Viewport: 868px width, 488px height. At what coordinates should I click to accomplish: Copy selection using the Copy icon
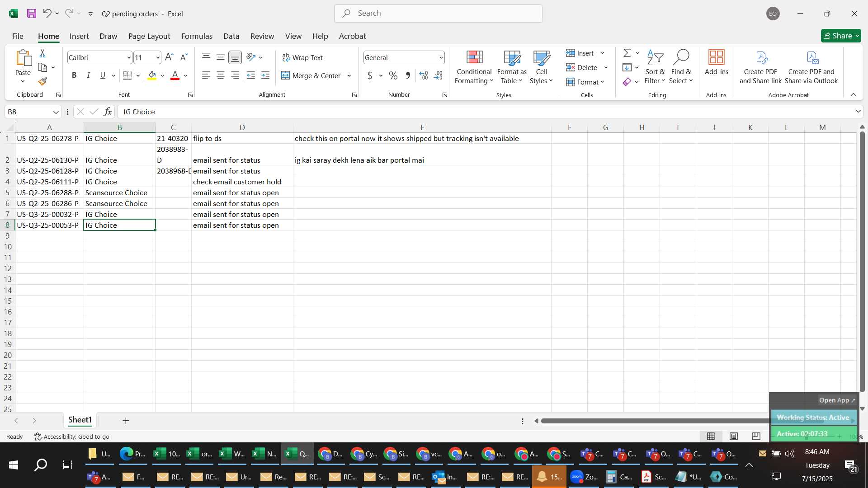pos(42,68)
